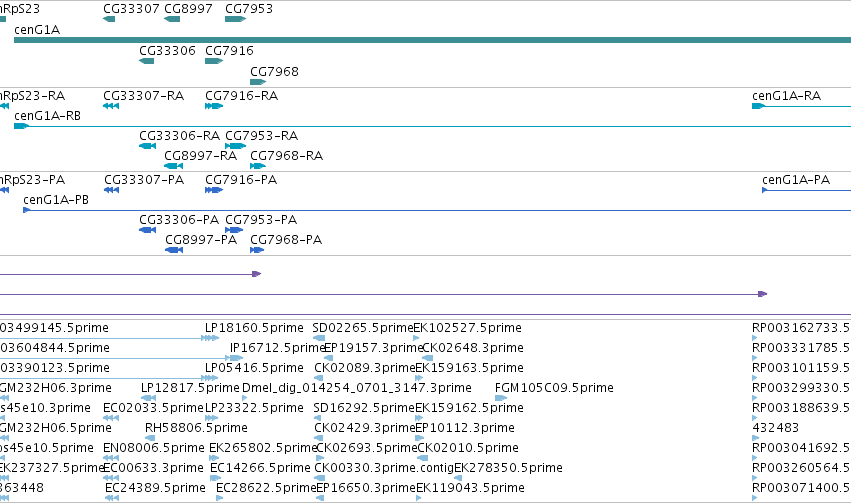Screen dimensions: 851x503
Task: Click the CK02089.3prime EST glyph
Action: click(318, 378)
